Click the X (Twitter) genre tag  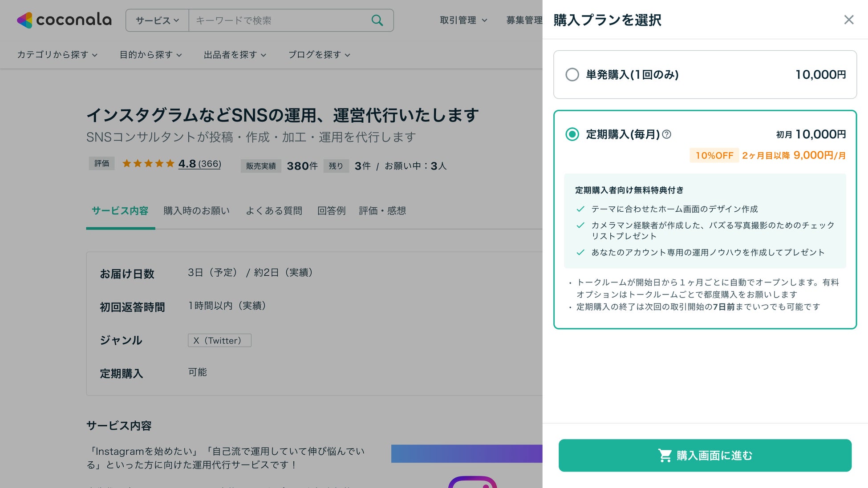pyautogui.click(x=219, y=341)
